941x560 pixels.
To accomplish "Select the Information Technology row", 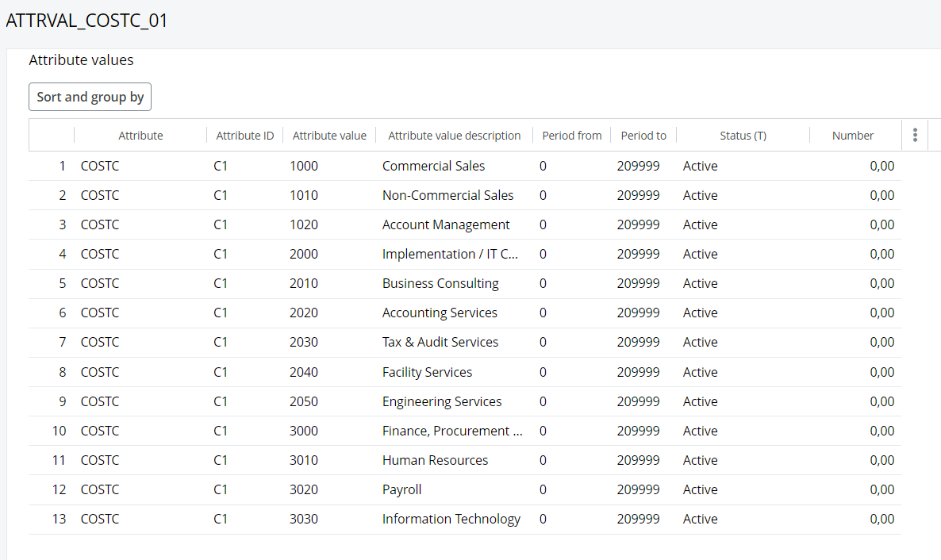I will tap(451, 519).
